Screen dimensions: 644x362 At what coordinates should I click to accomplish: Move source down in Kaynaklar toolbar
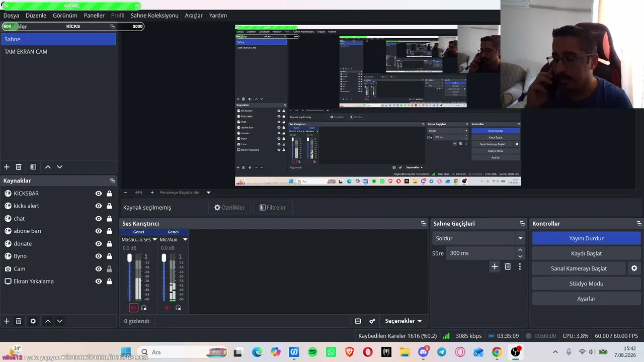pos(59,321)
